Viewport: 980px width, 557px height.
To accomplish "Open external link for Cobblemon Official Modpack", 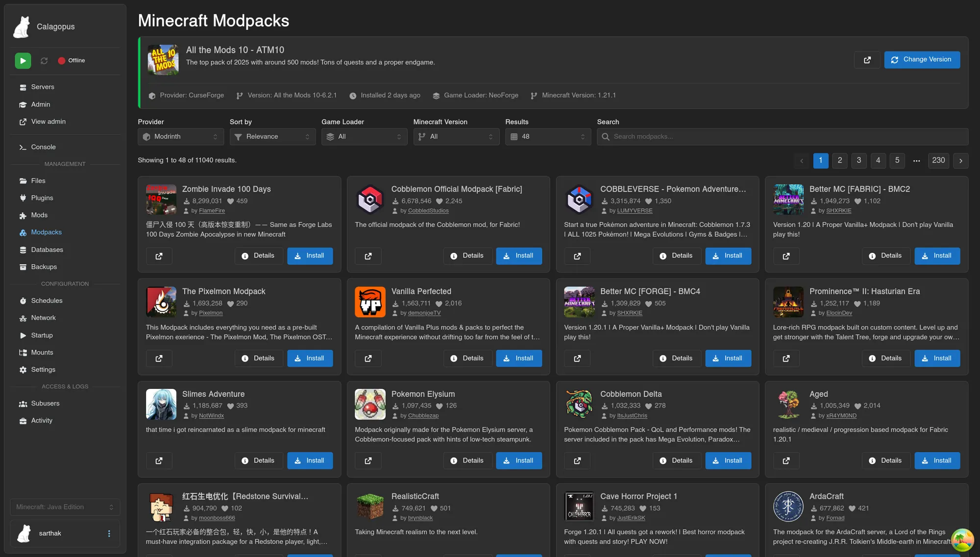I will click(x=368, y=256).
